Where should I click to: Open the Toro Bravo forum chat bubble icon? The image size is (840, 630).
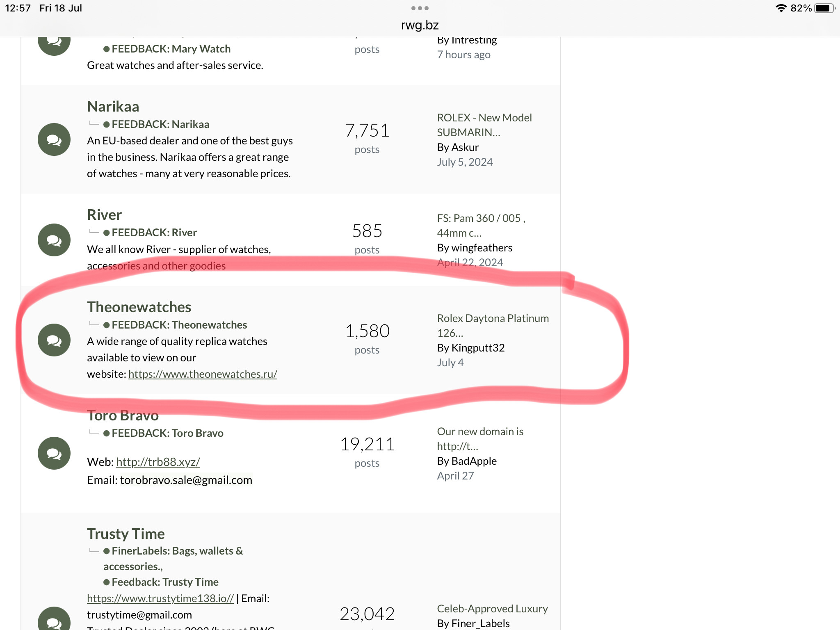tap(54, 453)
